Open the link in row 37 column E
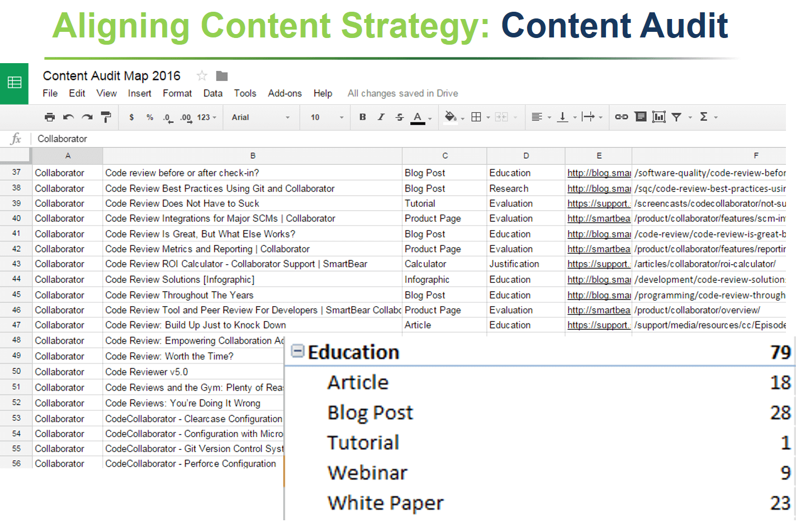The image size is (796, 532). click(599, 173)
